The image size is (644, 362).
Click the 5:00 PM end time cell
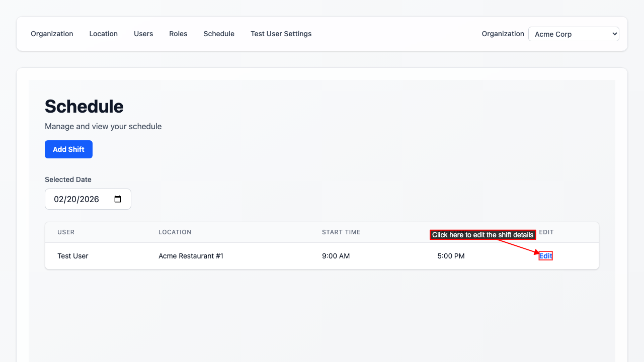[450, 256]
